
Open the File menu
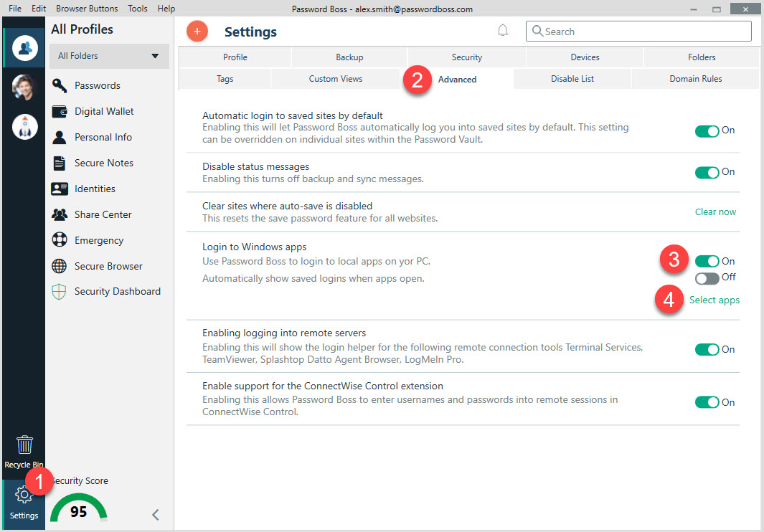(15, 9)
